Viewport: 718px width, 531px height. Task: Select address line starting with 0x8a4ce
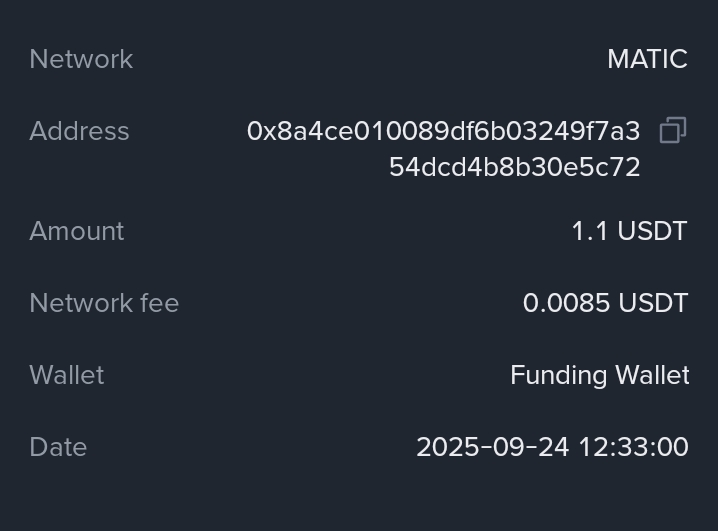tap(443, 131)
